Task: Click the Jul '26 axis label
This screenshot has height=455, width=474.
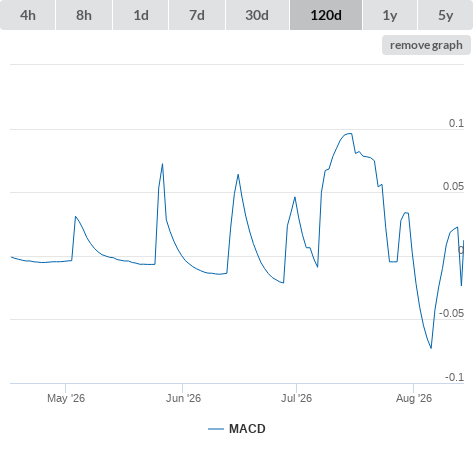Action: pos(296,398)
